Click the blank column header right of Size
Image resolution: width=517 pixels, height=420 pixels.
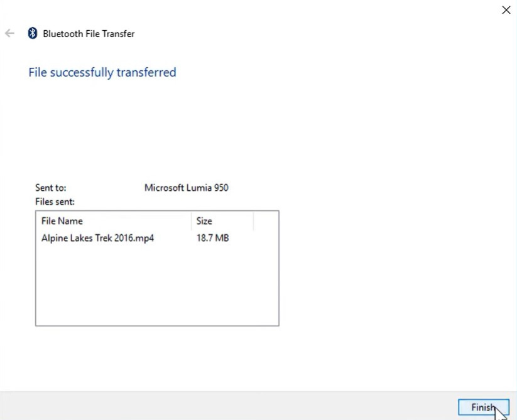[266, 221]
